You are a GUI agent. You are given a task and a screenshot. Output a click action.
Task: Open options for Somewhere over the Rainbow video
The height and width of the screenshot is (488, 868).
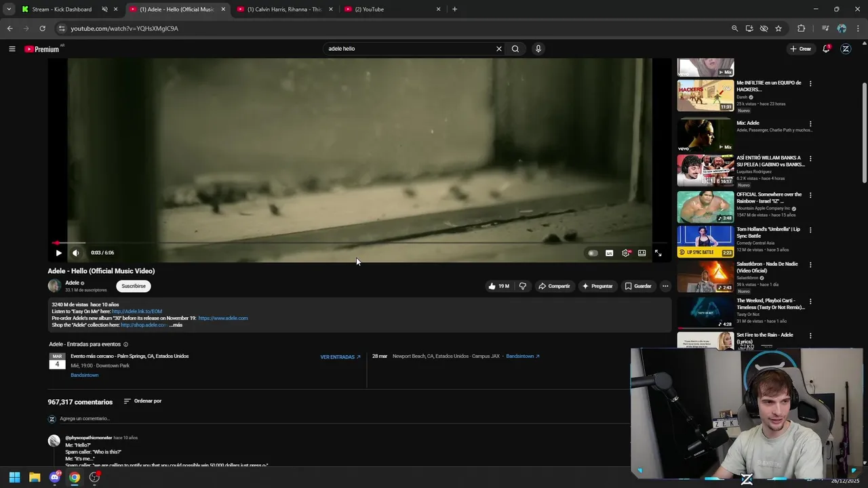(x=810, y=195)
